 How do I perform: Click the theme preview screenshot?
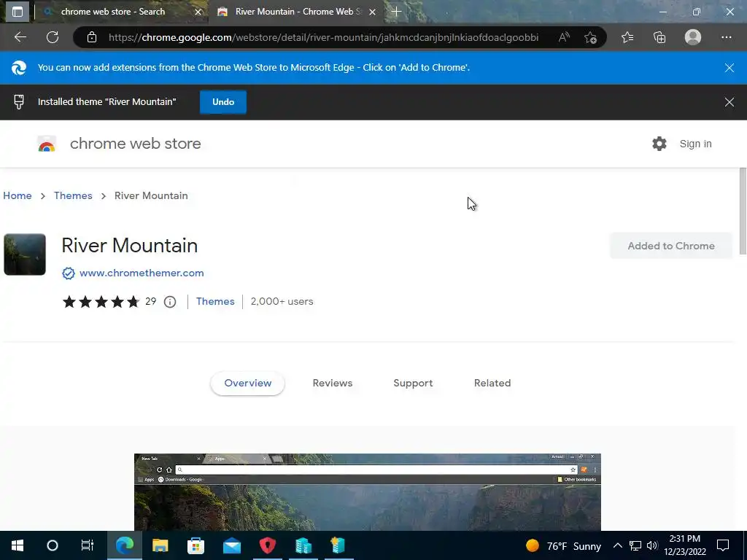(x=368, y=492)
